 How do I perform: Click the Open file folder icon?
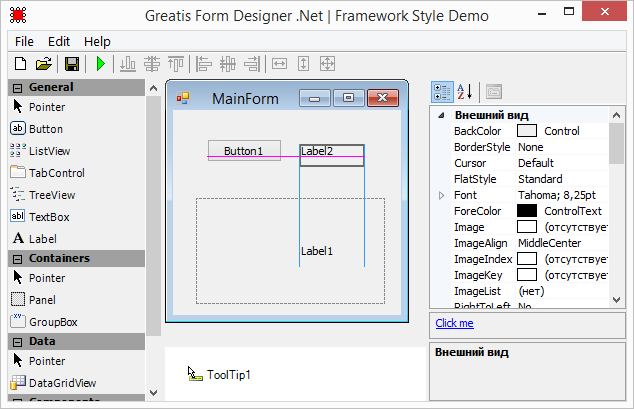[x=44, y=64]
